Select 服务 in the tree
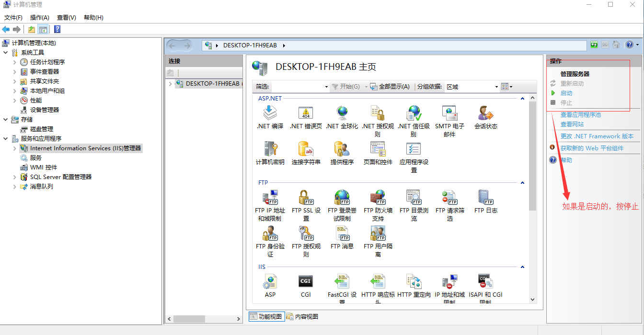 36,158
